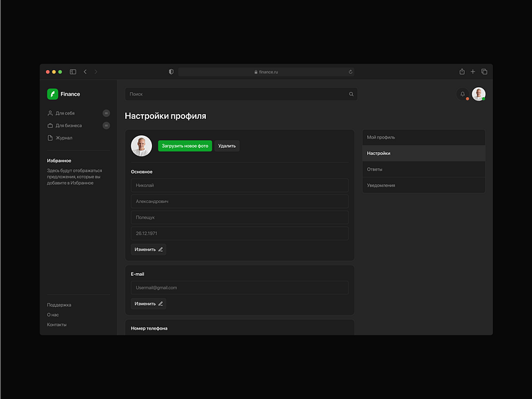532x399 pixels.
Task: Click the browser share icon
Action: tap(462, 71)
